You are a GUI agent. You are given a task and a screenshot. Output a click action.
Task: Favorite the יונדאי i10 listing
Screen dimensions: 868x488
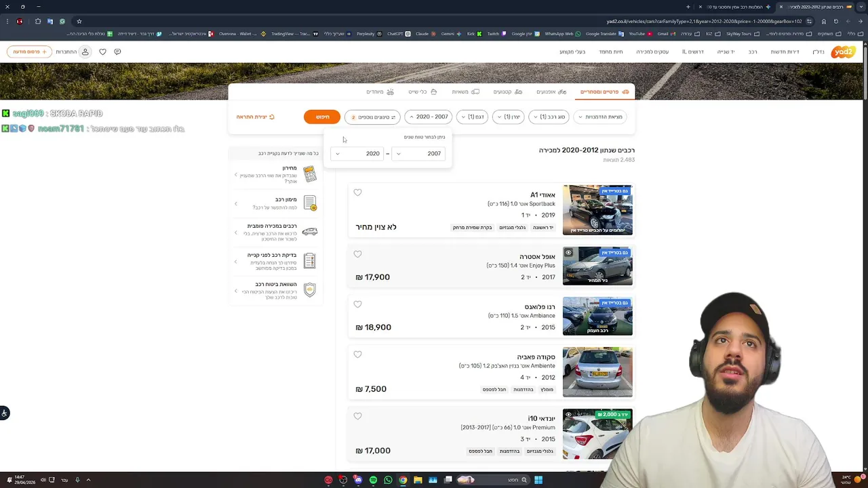(357, 416)
